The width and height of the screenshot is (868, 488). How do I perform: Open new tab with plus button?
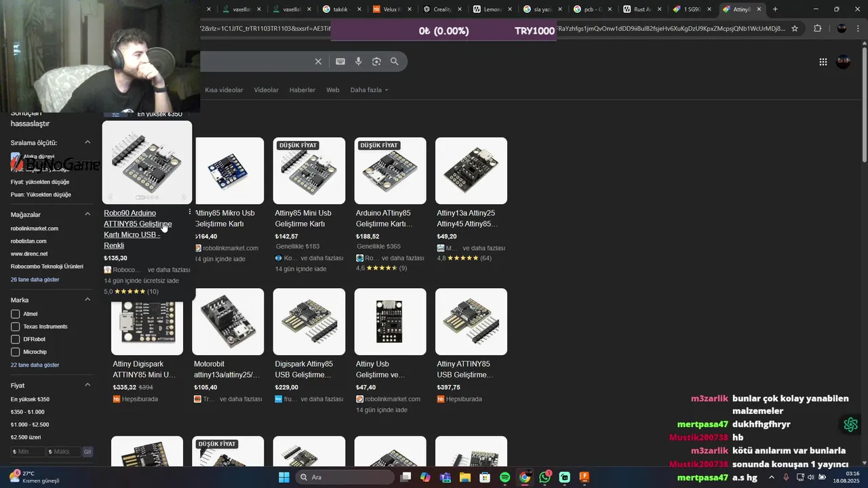[775, 9]
